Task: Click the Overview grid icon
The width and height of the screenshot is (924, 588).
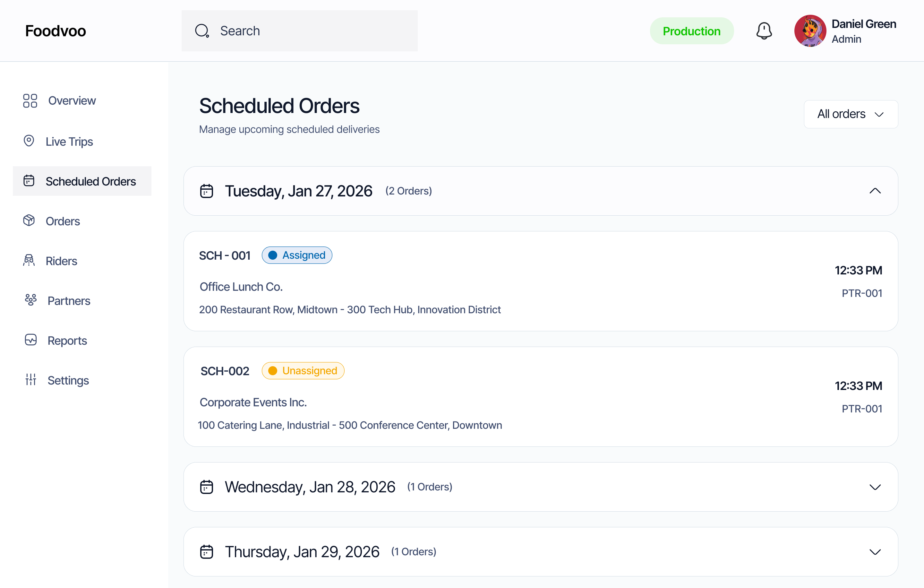Action: coord(30,100)
